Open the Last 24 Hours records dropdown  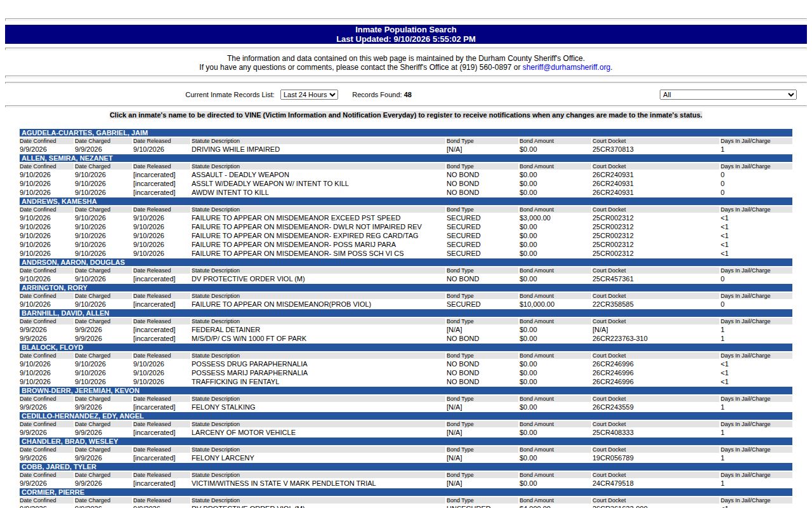(x=309, y=95)
